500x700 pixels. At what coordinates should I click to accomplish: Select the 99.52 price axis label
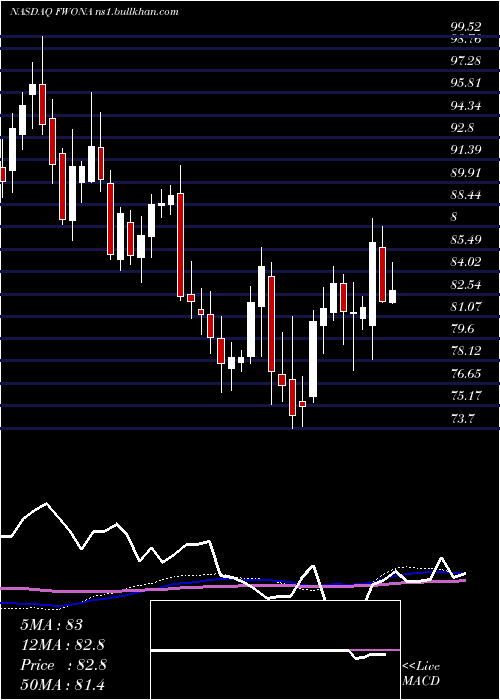coord(465,28)
